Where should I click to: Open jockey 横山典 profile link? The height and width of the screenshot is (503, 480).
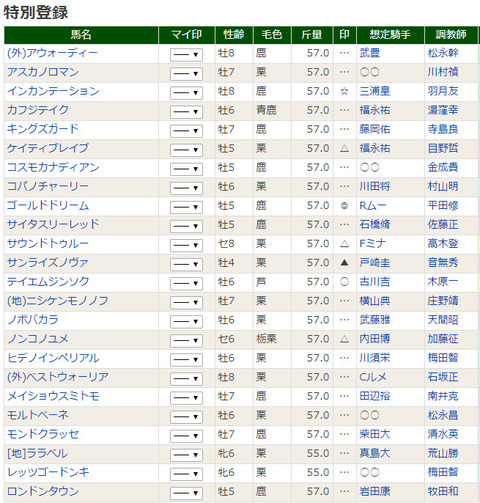(x=375, y=301)
